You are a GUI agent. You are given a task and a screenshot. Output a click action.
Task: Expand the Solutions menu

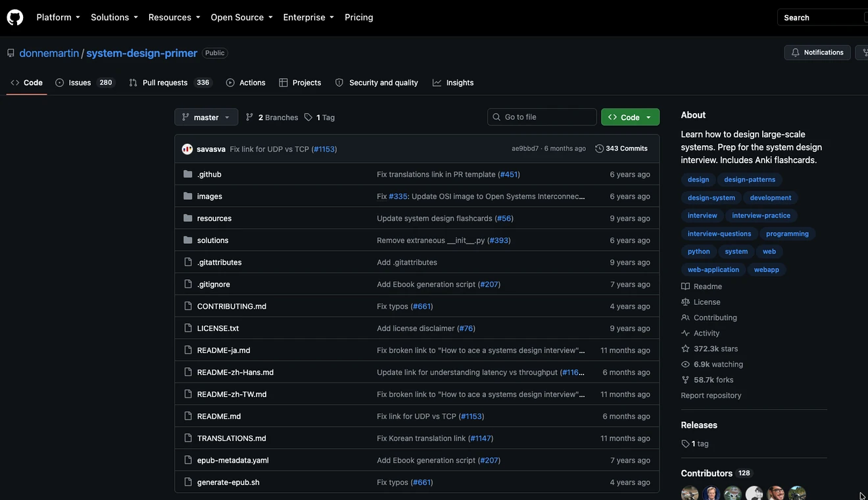pyautogui.click(x=114, y=17)
